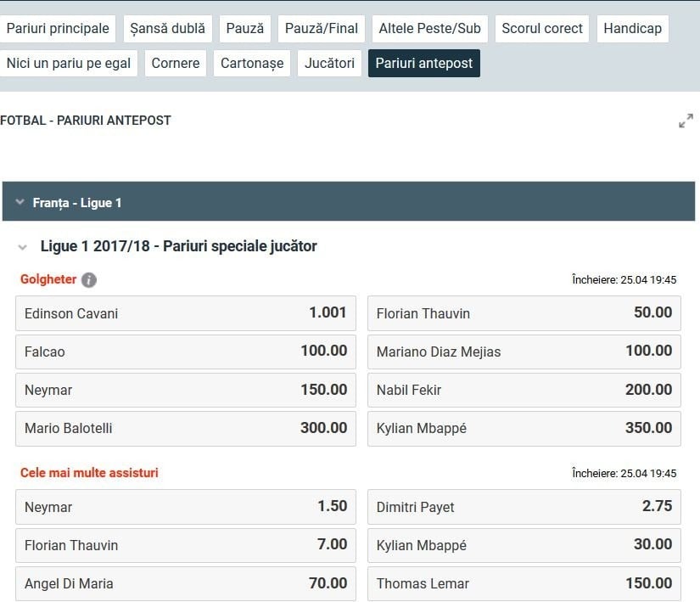This screenshot has width=700, height=602.
Task: Click the Golgheter info icon
Action: [x=89, y=280]
